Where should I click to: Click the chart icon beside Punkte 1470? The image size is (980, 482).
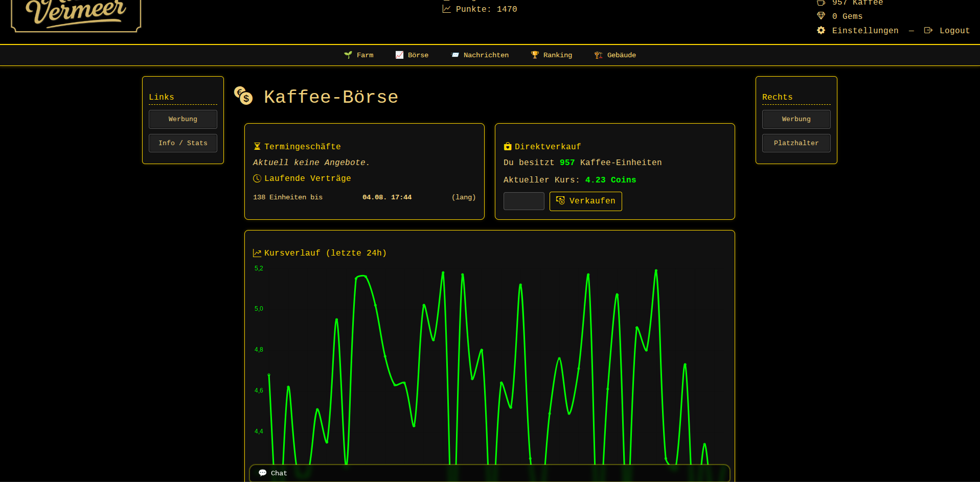click(446, 9)
